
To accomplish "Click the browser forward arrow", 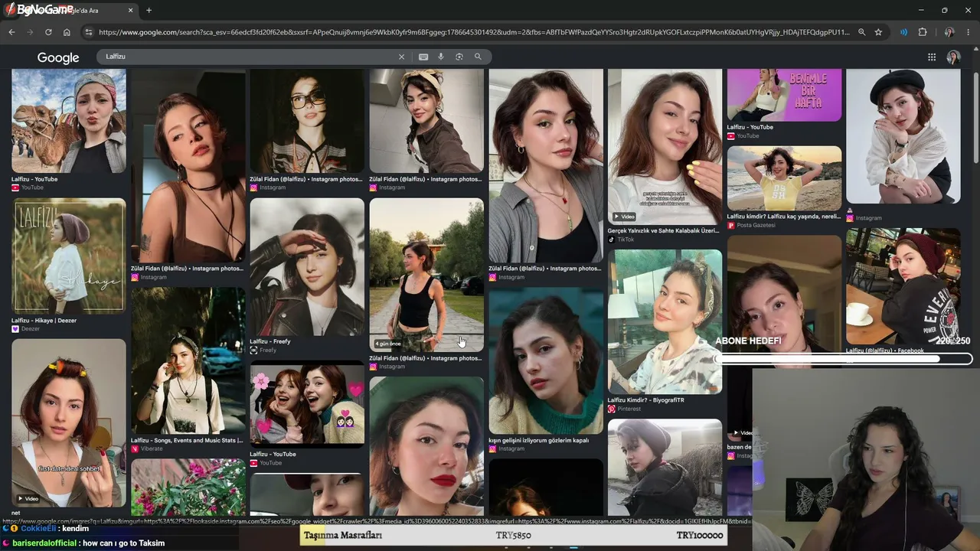I will pyautogui.click(x=30, y=32).
